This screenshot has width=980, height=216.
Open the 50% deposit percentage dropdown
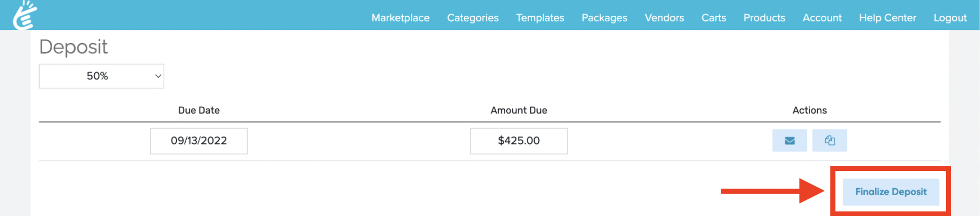(x=101, y=76)
